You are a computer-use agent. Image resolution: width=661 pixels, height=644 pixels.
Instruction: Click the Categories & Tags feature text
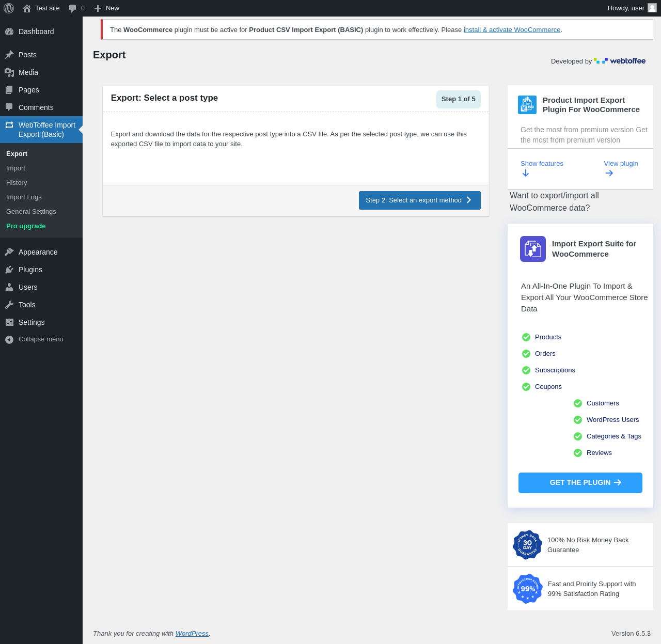tap(614, 436)
